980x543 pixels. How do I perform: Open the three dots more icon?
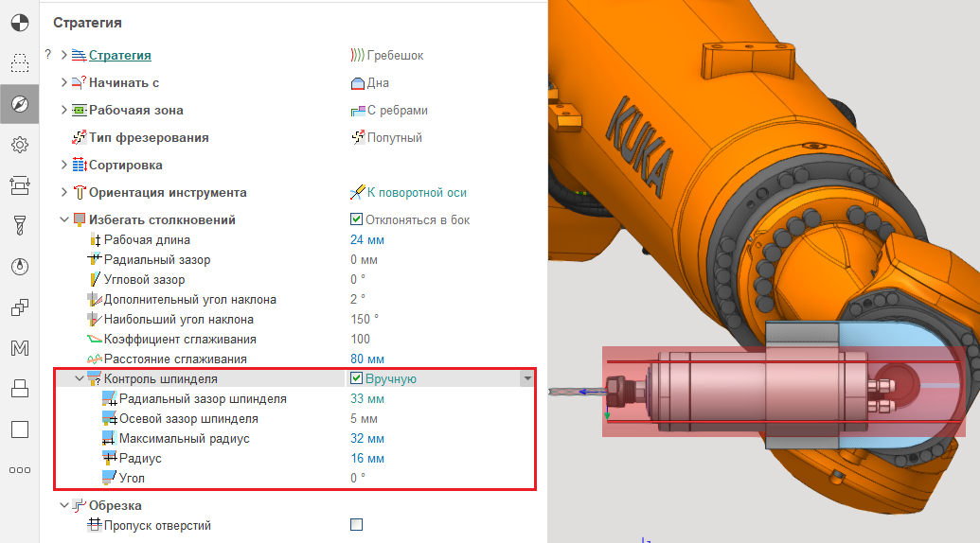point(19,470)
